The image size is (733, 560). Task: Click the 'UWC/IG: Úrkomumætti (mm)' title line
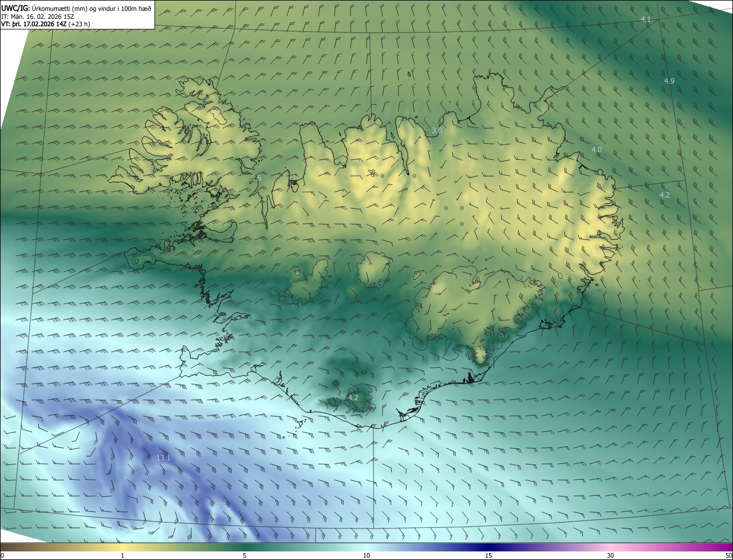76,8
